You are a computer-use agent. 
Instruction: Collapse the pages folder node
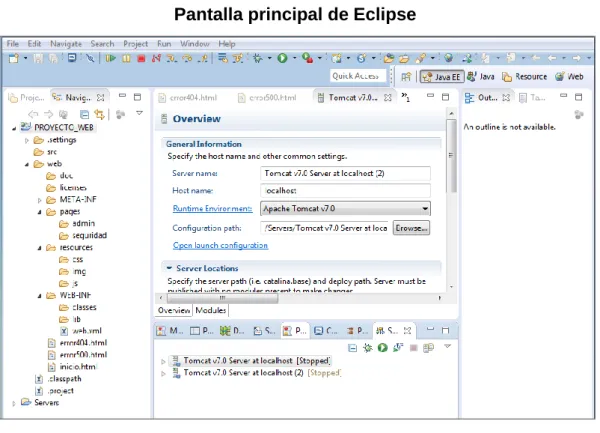[x=39, y=212]
